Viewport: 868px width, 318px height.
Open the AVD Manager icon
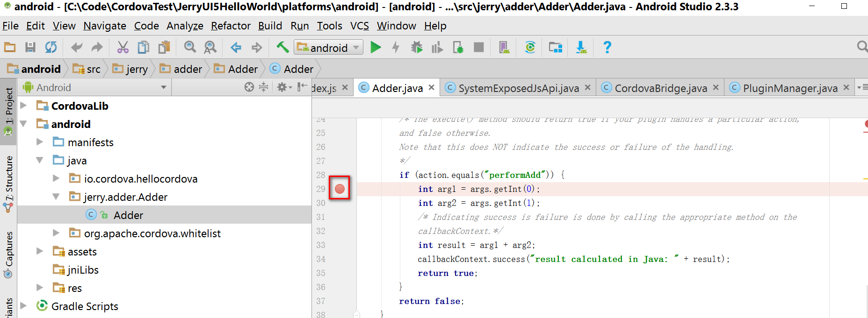point(504,47)
